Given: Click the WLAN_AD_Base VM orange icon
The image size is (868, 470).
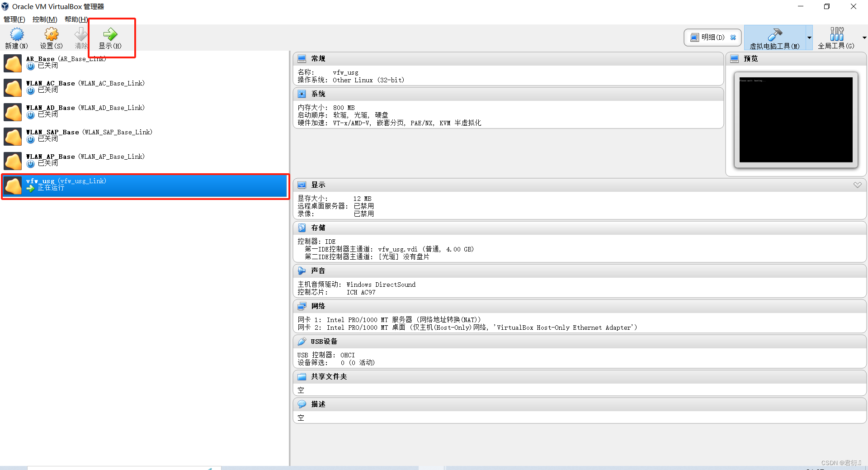Looking at the screenshot, I should tap(13, 112).
